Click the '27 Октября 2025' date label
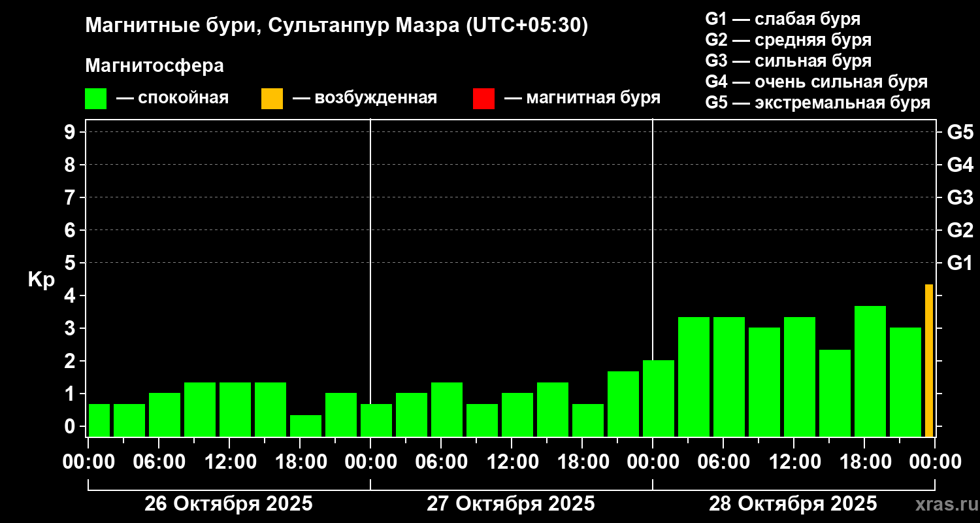 pos(511,504)
